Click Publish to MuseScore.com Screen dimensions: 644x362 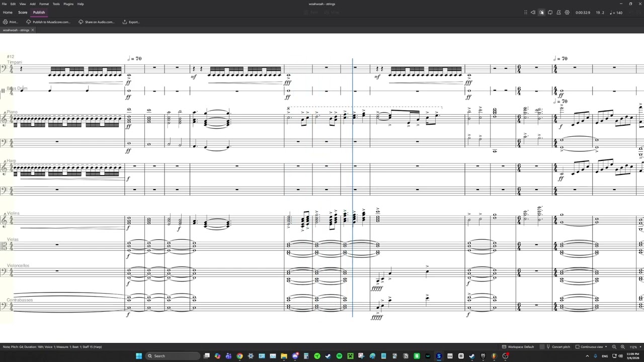point(48,22)
